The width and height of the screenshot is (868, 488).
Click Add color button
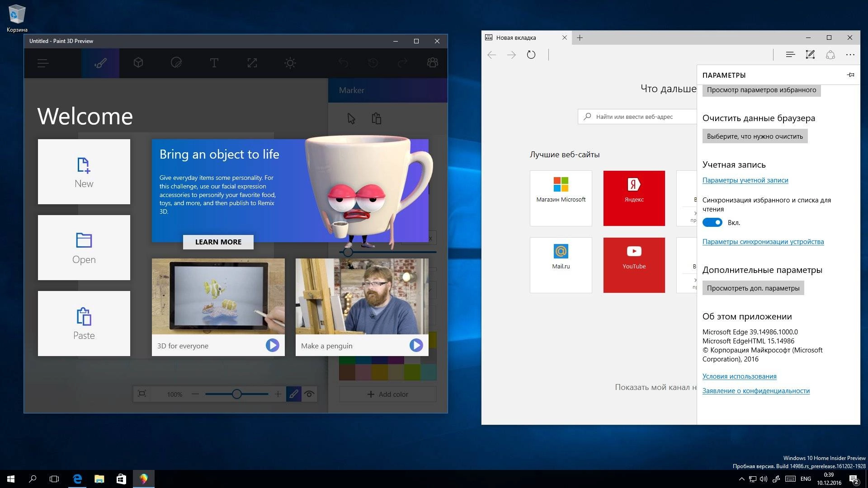coord(388,394)
